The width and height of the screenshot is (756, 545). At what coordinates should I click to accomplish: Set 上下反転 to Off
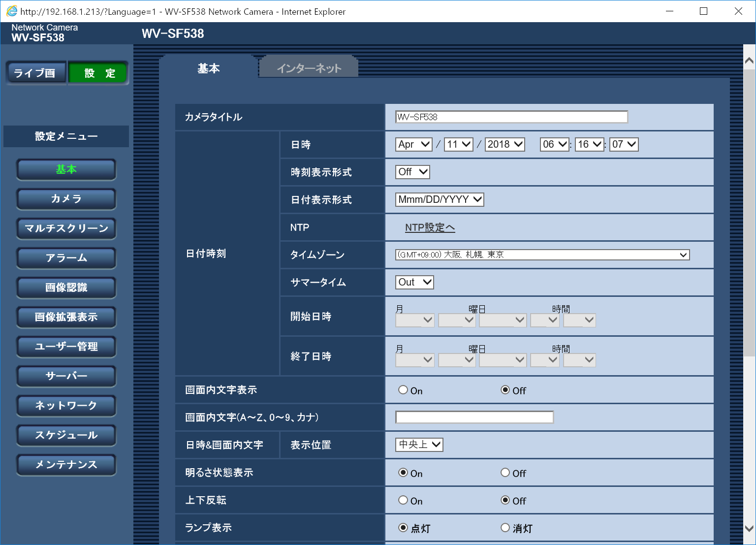pyautogui.click(x=505, y=500)
